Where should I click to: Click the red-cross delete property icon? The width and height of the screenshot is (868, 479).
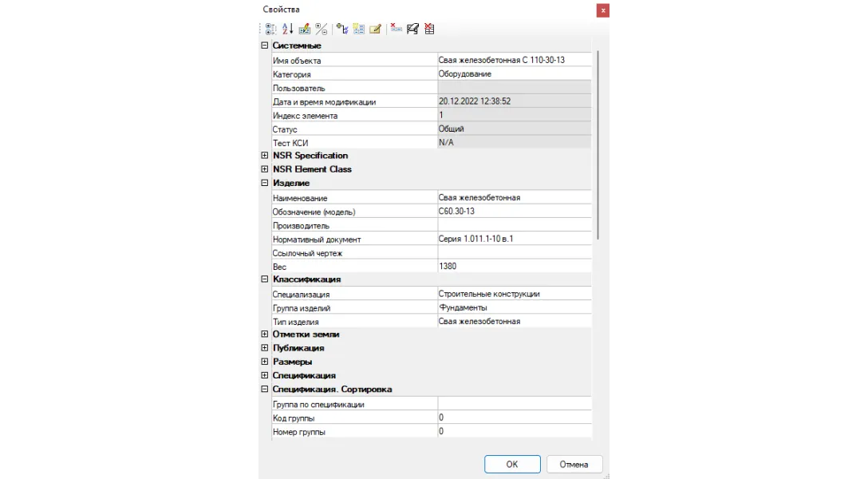click(396, 29)
